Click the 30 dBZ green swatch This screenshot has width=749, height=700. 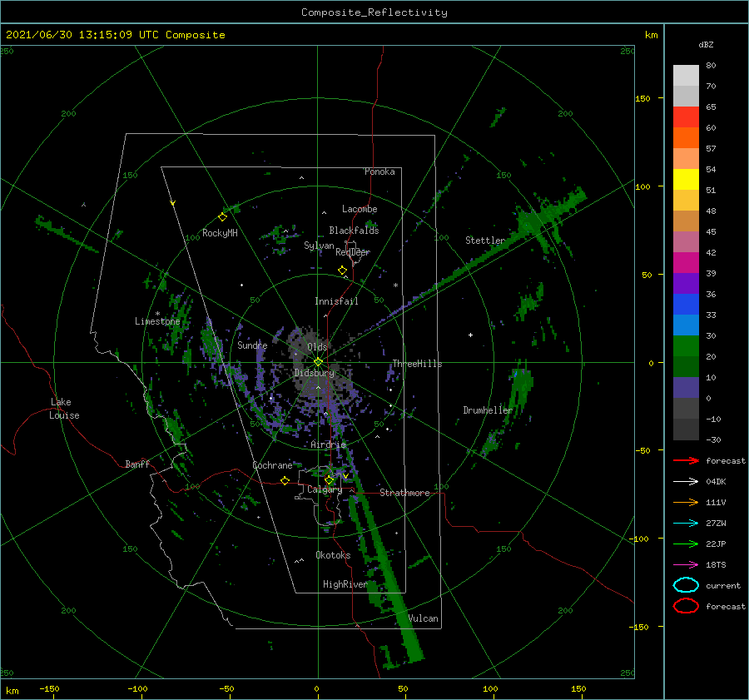(686, 346)
